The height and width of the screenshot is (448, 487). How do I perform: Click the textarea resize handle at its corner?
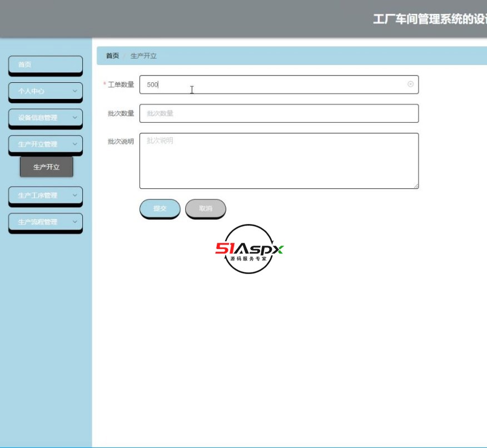pos(416,186)
